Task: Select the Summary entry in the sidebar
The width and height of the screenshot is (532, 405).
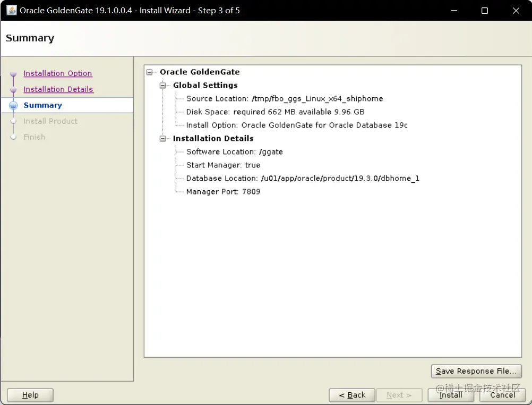Action: [42, 105]
